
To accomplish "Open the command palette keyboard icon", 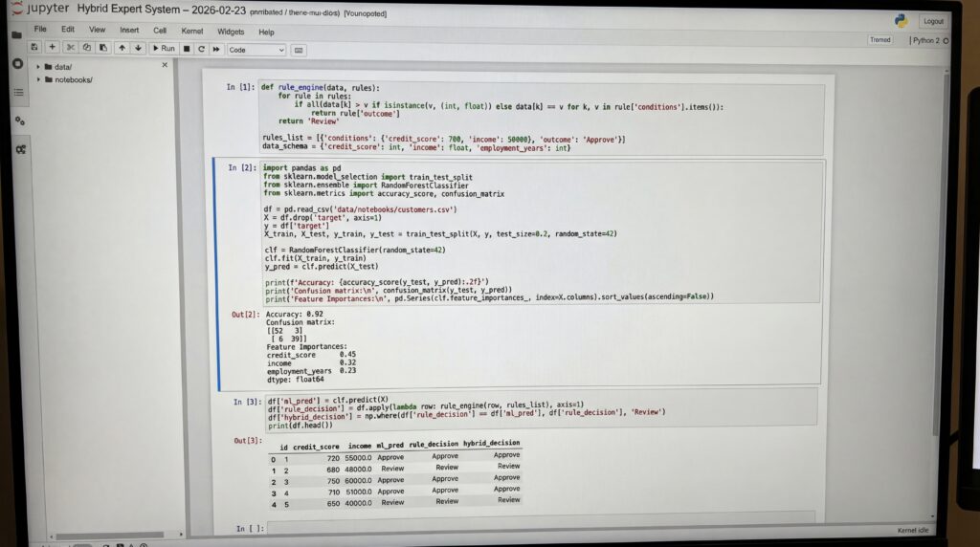I will pyautogui.click(x=299, y=50).
